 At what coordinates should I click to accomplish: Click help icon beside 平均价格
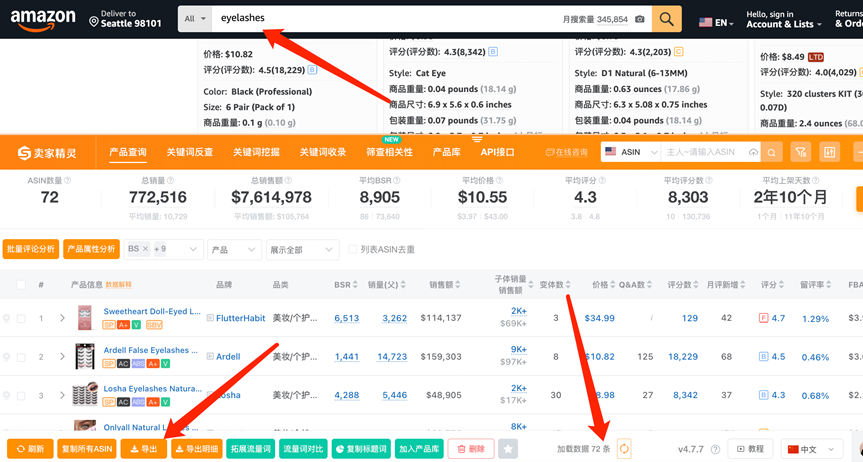pos(498,181)
